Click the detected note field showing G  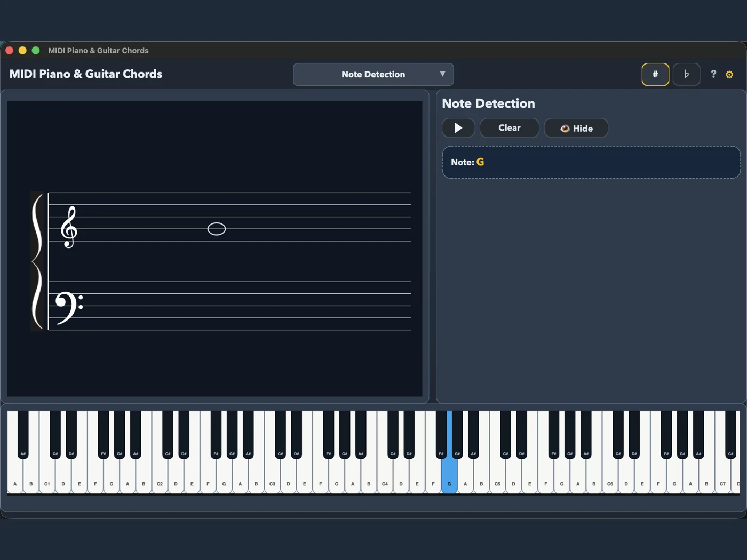591,162
